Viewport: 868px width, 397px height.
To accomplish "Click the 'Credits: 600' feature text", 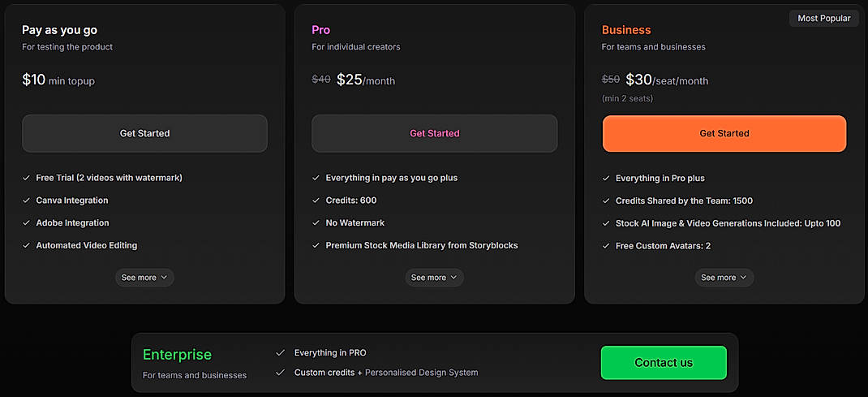I will [x=351, y=200].
